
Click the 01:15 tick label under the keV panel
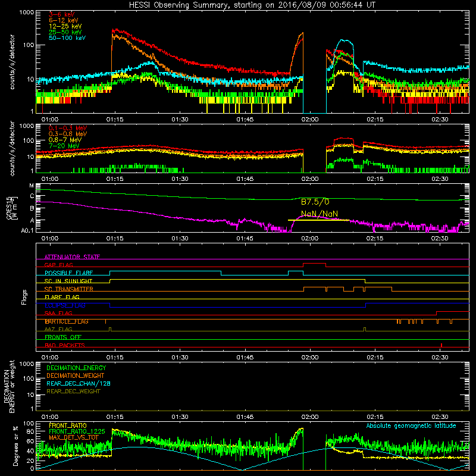(115, 120)
